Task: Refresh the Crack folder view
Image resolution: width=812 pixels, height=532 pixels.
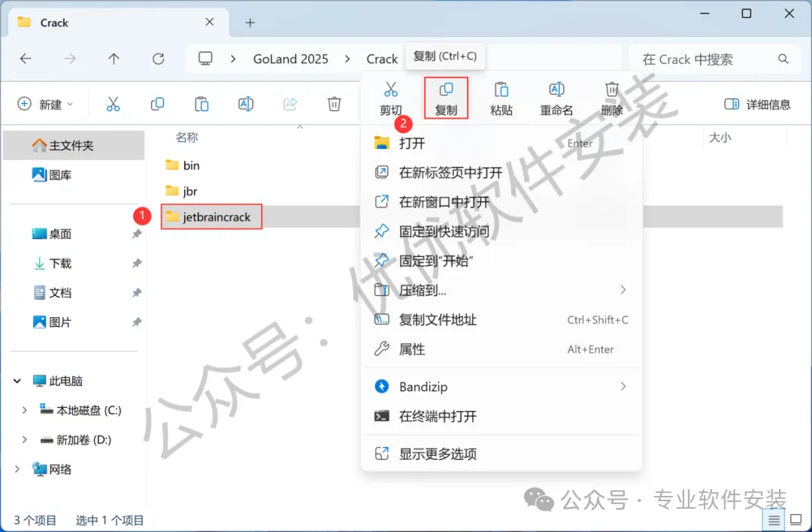Action: (159, 59)
